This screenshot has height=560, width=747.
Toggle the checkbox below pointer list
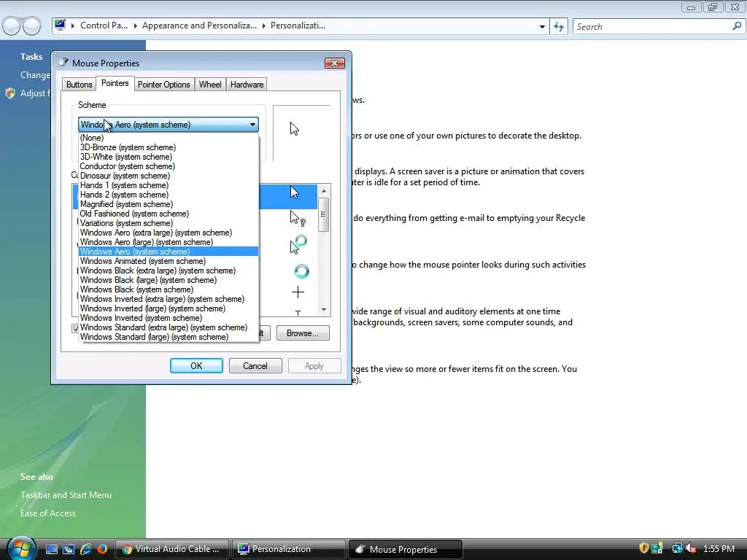75,328
